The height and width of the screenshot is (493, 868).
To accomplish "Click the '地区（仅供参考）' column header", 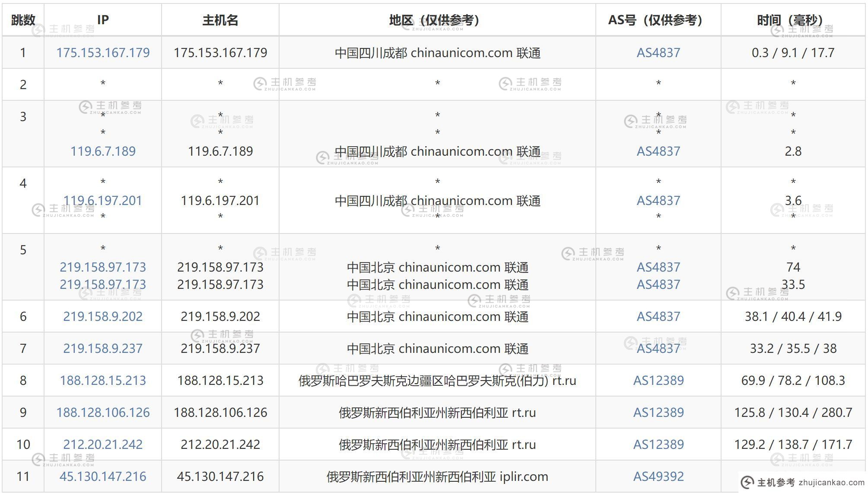I will pyautogui.click(x=437, y=20).
